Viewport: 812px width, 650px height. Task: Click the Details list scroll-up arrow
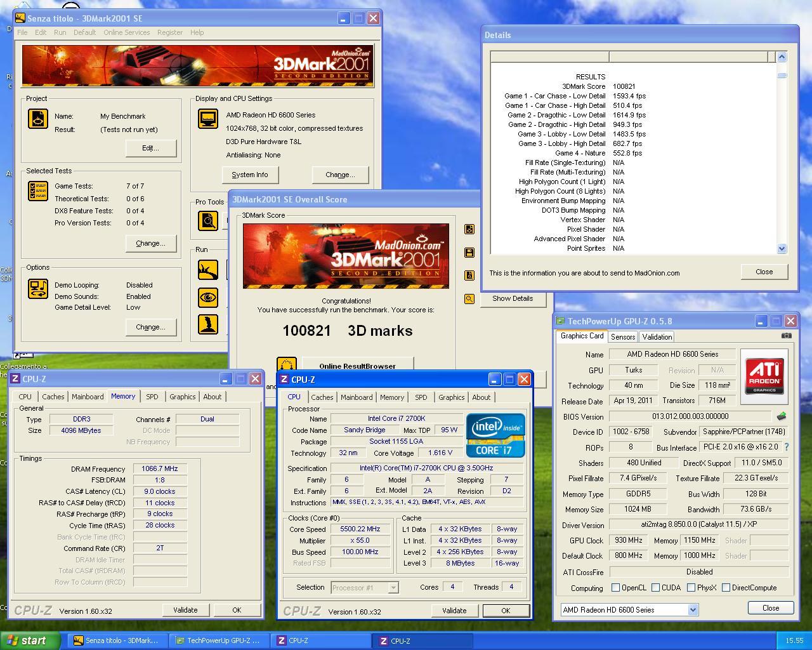coord(782,57)
